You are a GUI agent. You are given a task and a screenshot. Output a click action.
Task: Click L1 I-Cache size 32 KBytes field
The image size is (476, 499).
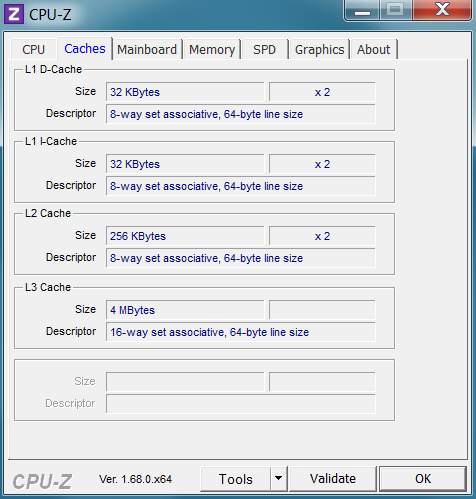click(185, 164)
